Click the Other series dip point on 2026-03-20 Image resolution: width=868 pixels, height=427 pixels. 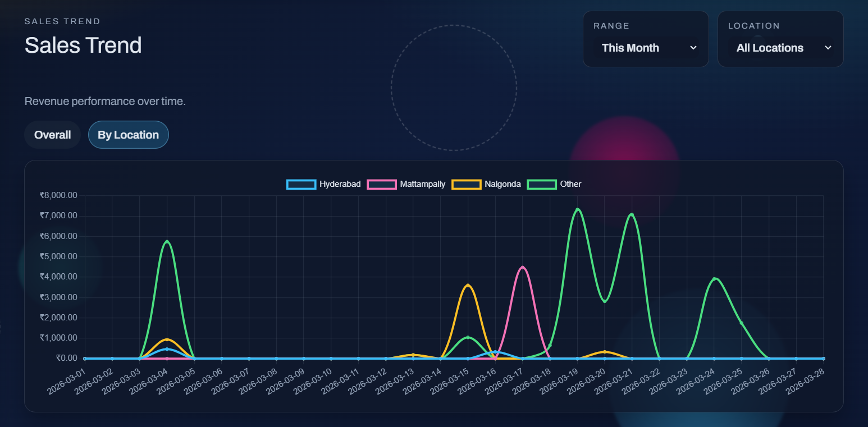coord(605,301)
